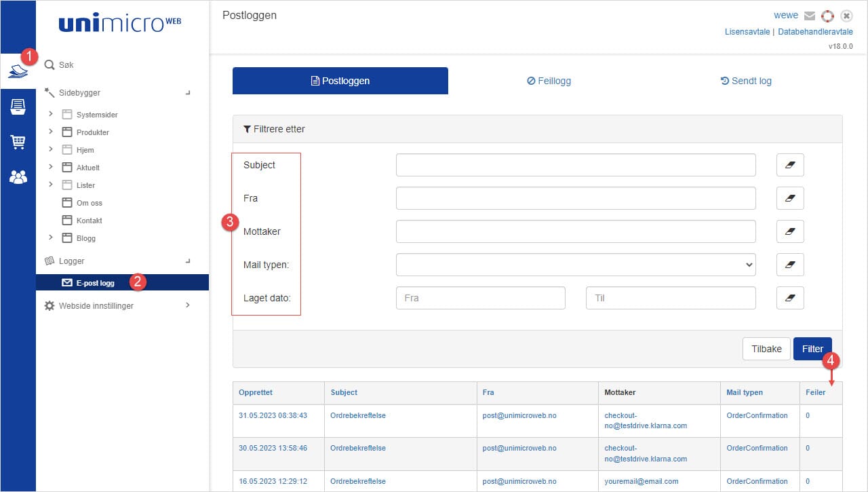Image resolution: width=868 pixels, height=492 pixels.
Task: Expand the Systemsider tree node
Action: pyautogui.click(x=51, y=114)
